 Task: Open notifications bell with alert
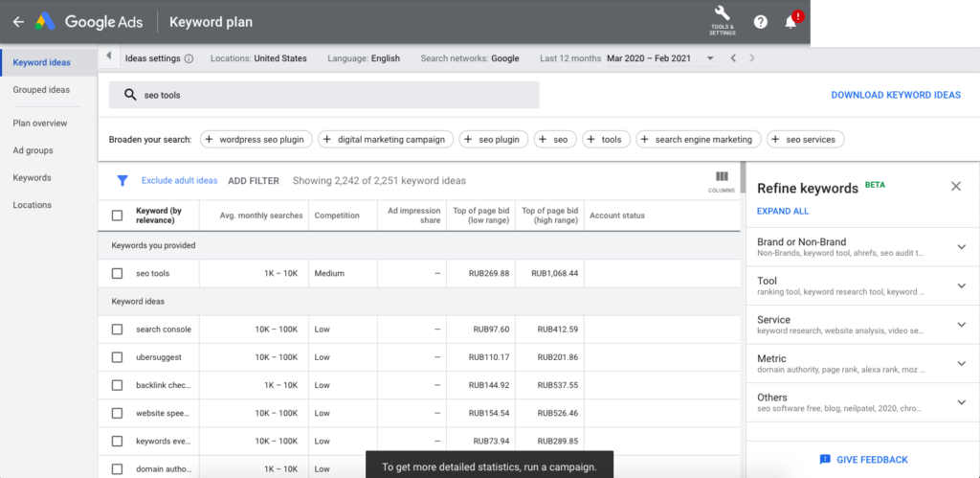pyautogui.click(x=791, y=21)
